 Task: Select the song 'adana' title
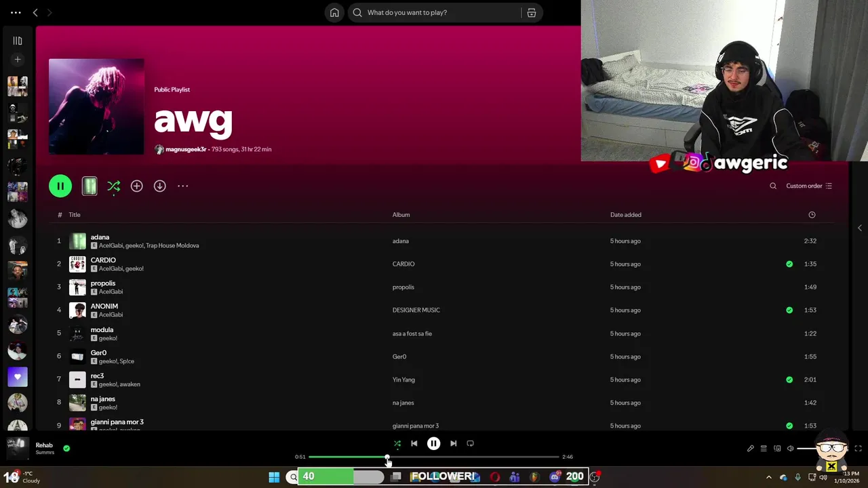point(100,237)
